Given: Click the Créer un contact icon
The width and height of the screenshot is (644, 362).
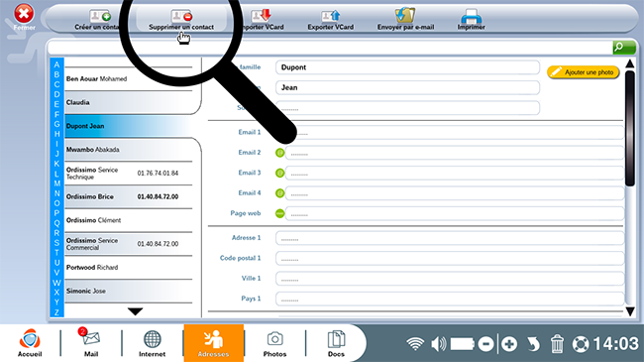Looking at the screenshot, I should pyautogui.click(x=101, y=16).
